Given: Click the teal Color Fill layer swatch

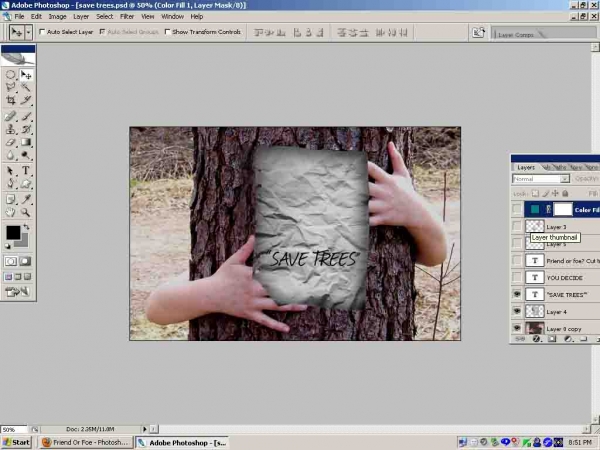Looking at the screenshot, I should (535, 209).
